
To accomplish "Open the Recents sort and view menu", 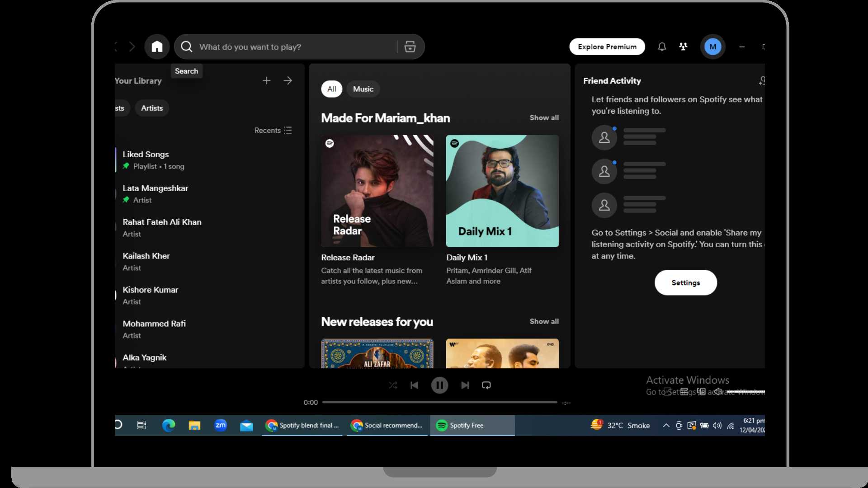I will [273, 130].
